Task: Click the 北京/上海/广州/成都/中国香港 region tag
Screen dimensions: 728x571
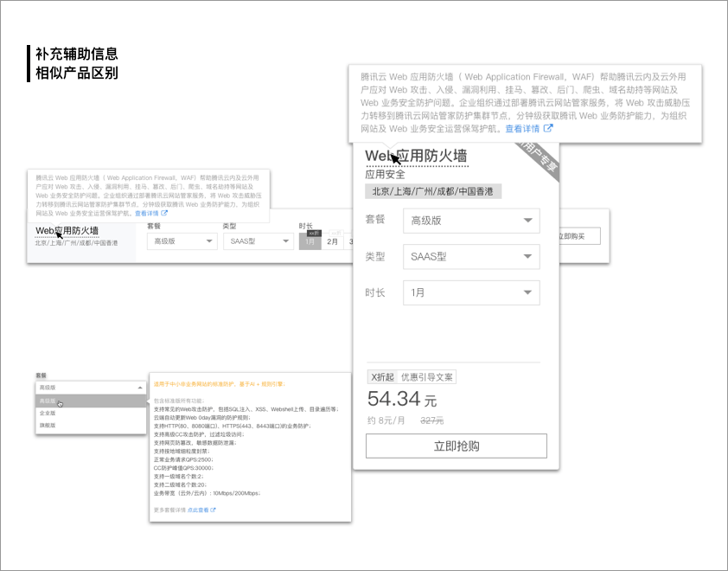Action: coord(434,191)
